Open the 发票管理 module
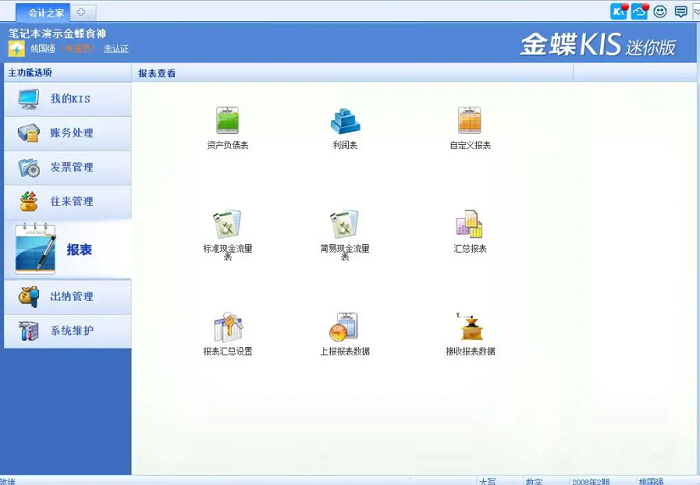Screen dimensions: 700x485 click(x=68, y=167)
